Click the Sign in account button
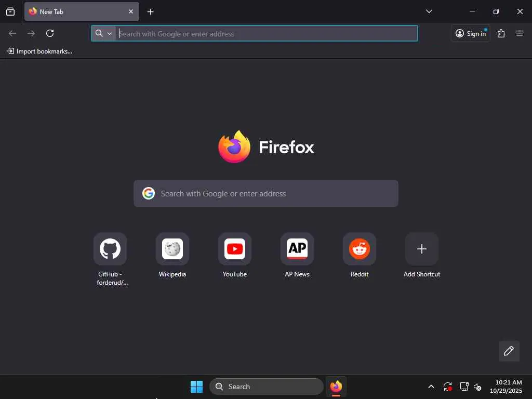Image resolution: width=532 pixels, height=399 pixels. click(471, 33)
